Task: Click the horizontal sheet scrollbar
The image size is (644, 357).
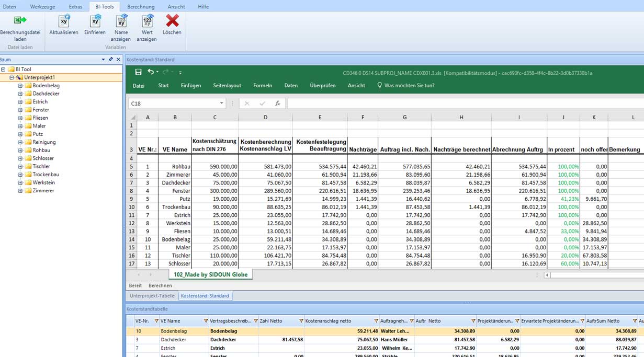Action: point(596,275)
